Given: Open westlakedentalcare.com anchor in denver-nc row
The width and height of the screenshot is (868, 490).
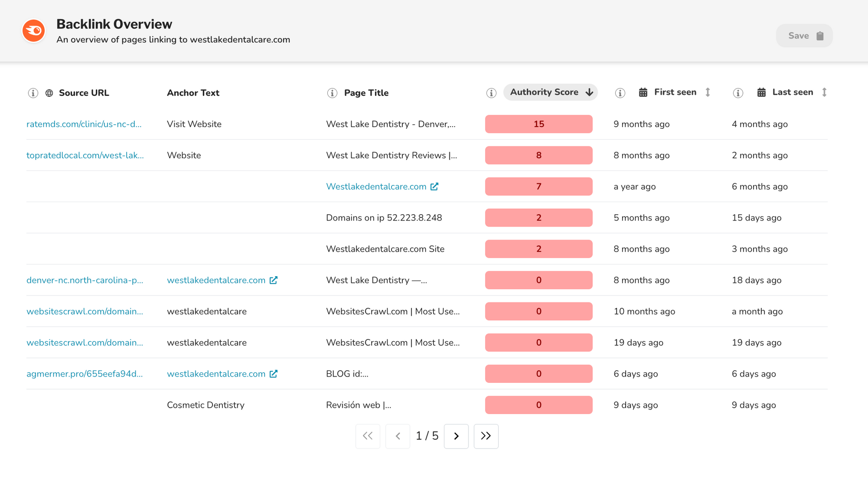Looking at the screenshot, I should [216, 280].
